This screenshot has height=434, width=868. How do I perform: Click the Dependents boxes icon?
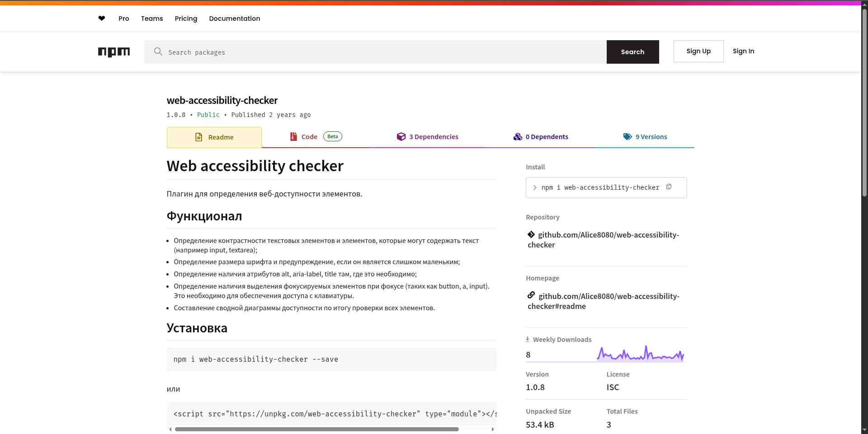518,137
